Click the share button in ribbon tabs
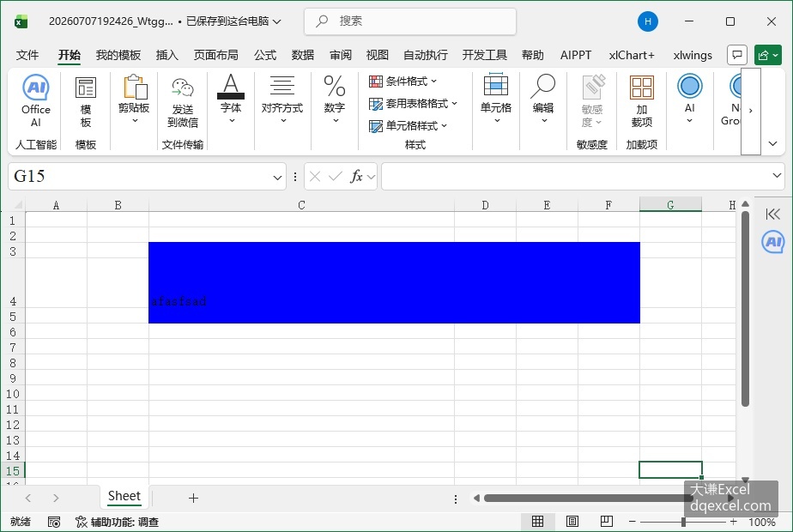The height and width of the screenshot is (532, 793). pyautogui.click(x=768, y=55)
